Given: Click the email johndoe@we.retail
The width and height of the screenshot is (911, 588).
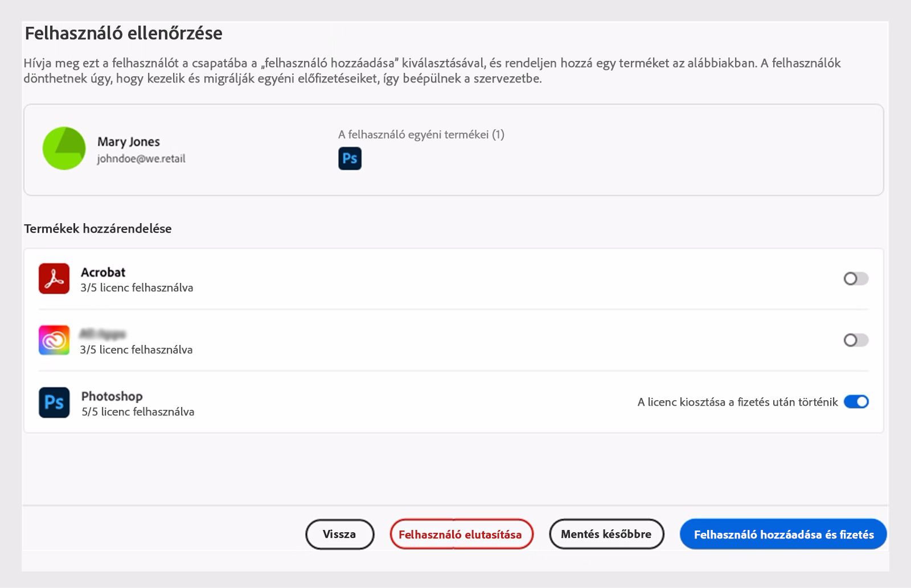Looking at the screenshot, I should 141,159.
